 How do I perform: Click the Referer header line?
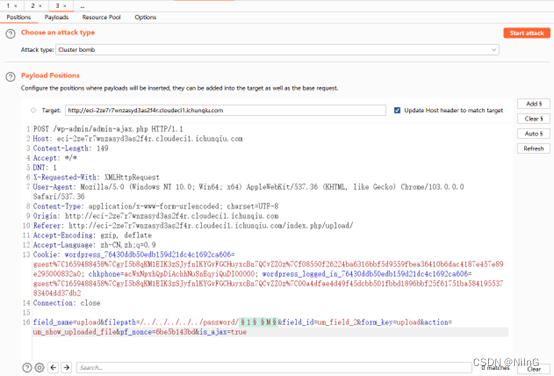193,225
